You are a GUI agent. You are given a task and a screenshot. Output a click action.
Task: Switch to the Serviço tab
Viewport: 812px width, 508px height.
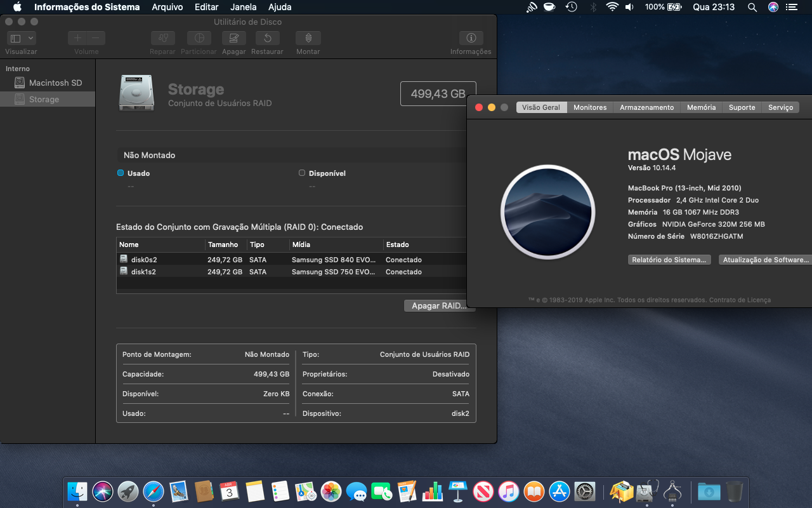[x=780, y=107]
